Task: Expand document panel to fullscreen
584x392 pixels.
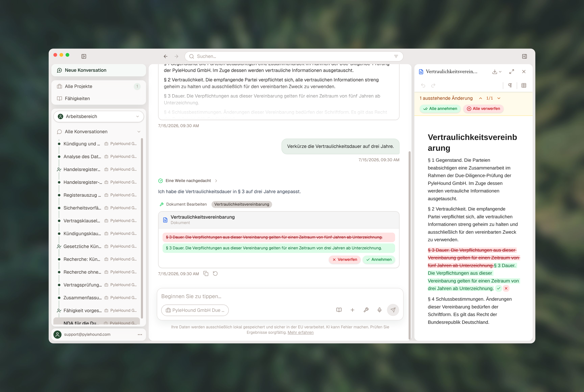Action: [511, 72]
